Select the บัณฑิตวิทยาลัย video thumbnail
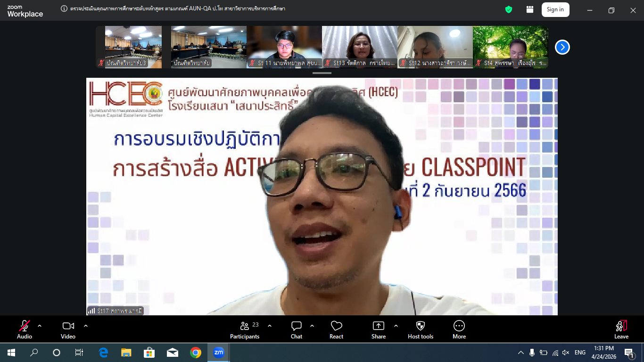The width and height of the screenshot is (644, 362). pos(208,47)
